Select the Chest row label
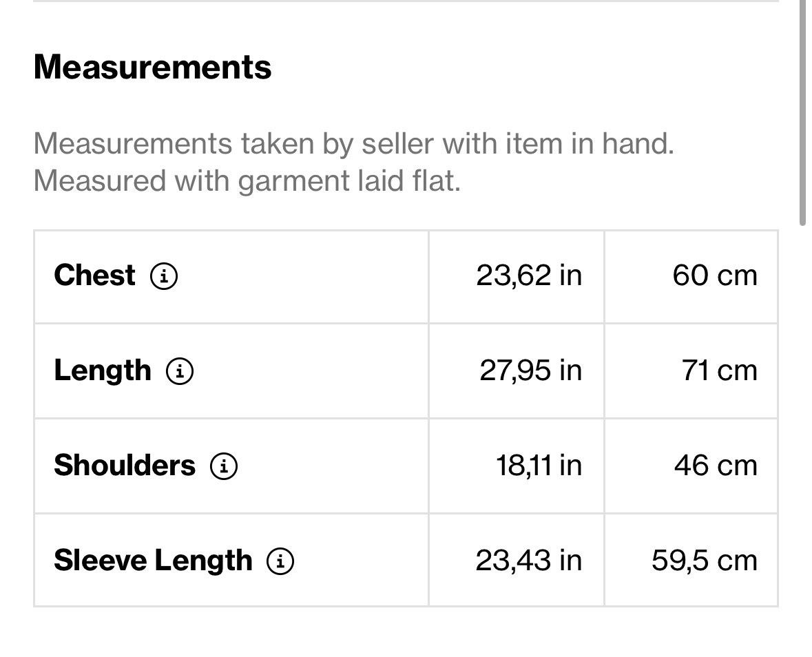 [95, 275]
